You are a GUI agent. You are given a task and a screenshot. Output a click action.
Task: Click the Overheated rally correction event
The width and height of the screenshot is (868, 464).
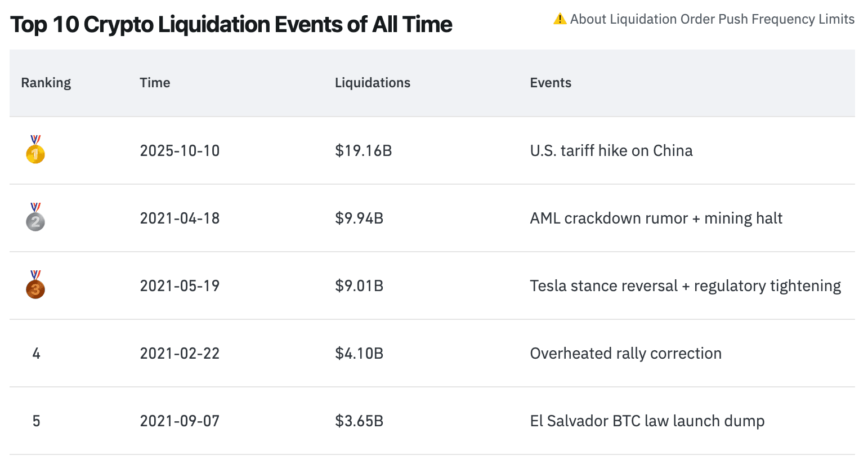(625, 353)
